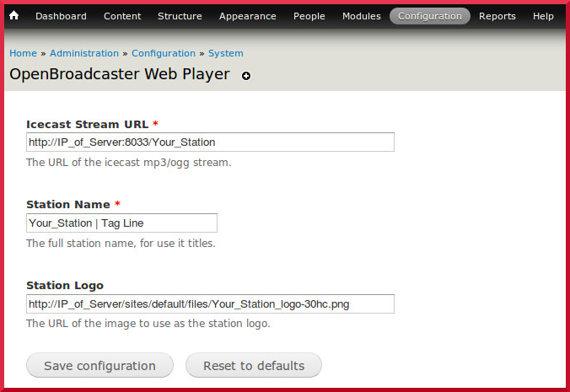This screenshot has width=570, height=392.
Task: Click the Reset to defaults button
Action: 254,365
